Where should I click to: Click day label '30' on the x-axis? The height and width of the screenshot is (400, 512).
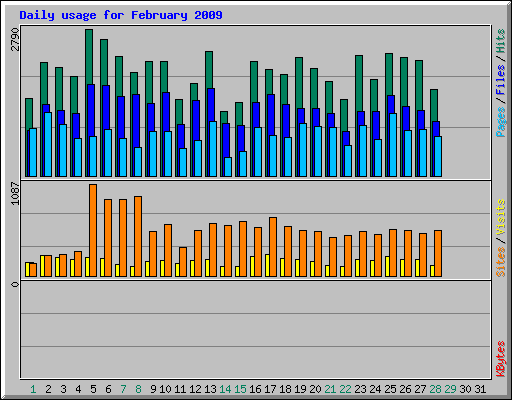(x=465, y=389)
